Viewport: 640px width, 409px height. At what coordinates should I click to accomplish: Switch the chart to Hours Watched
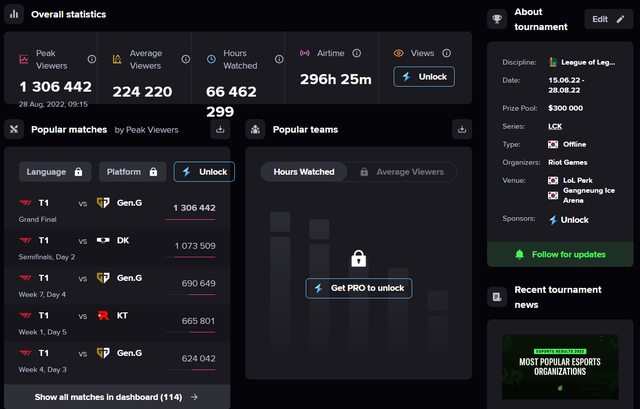[304, 172]
